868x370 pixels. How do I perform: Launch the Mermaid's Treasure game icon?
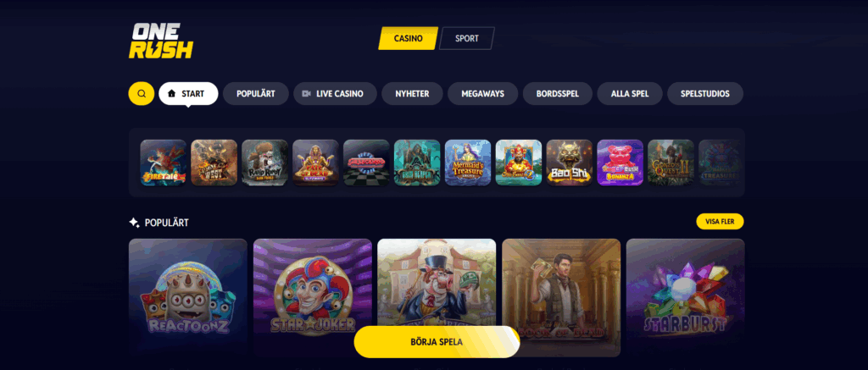click(468, 163)
